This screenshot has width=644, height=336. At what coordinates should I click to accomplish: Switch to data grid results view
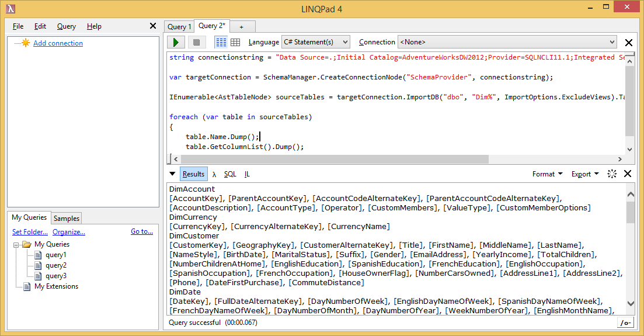coord(235,42)
